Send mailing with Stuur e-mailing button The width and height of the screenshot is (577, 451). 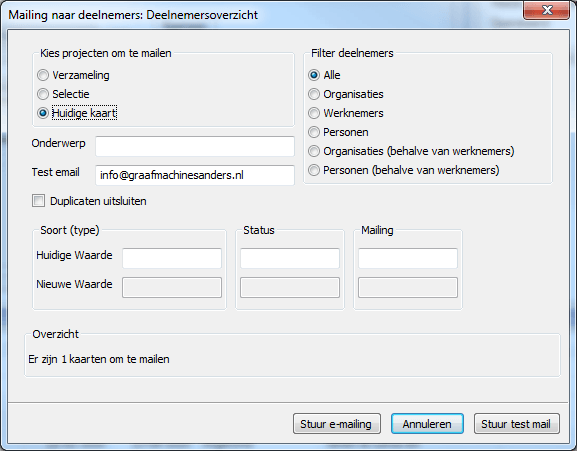coord(337,424)
